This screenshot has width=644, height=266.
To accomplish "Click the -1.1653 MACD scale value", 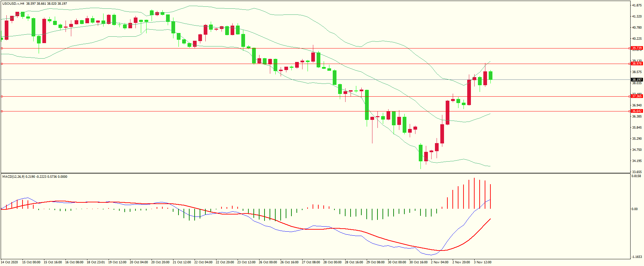I will point(637,257).
